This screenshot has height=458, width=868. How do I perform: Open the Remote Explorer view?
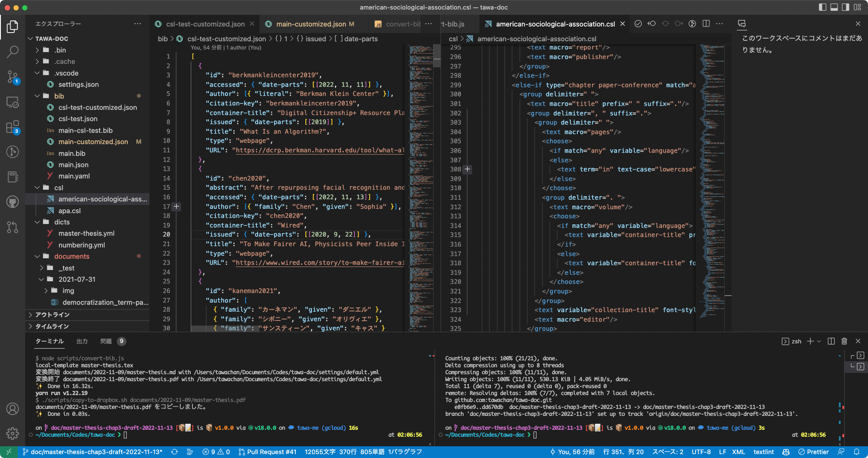(13, 102)
